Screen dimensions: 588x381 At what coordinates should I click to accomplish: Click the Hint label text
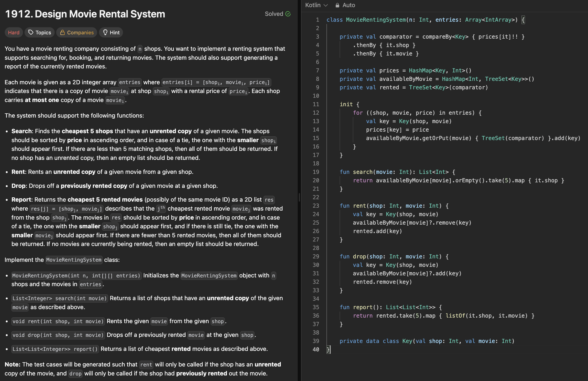point(115,32)
